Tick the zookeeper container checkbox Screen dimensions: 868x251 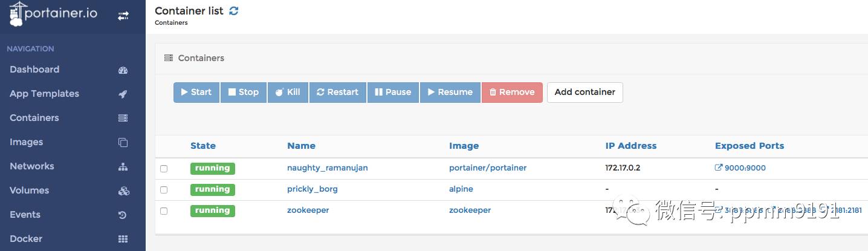[x=164, y=211]
